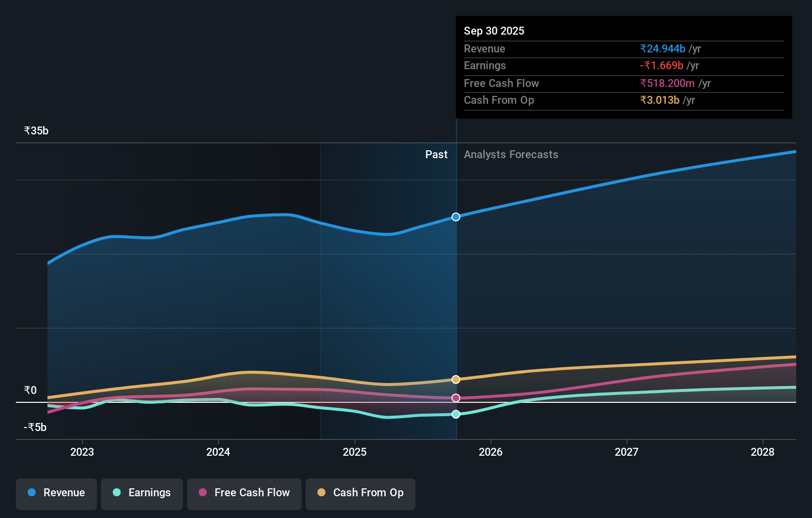The width and height of the screenshot is (812, 518).
Task: Toggle the Revenue series visibility
Action: coord(56,494)
